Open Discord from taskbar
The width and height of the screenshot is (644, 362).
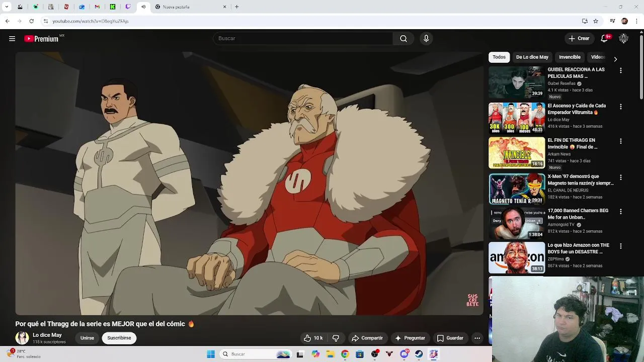pyautogui.click(x=405, y=354)
